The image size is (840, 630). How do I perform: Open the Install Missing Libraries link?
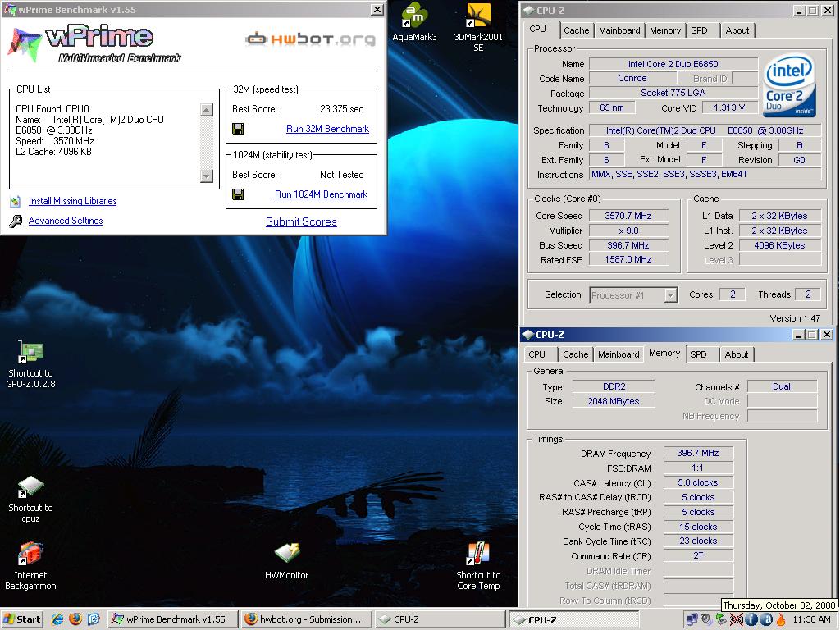coord(72,201)
